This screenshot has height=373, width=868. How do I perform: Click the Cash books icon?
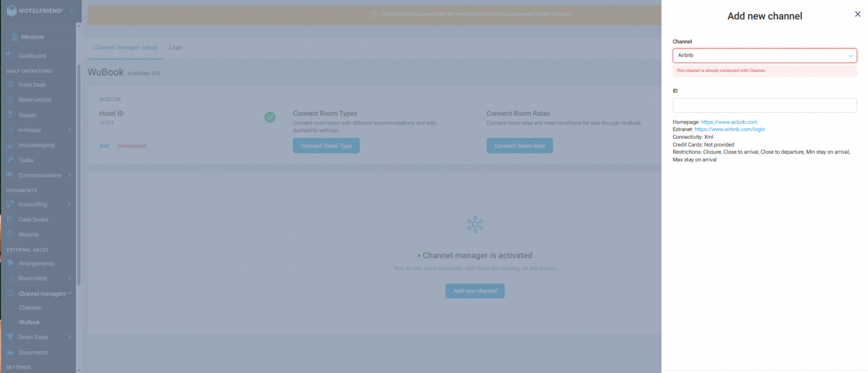[x=10, y=220]
